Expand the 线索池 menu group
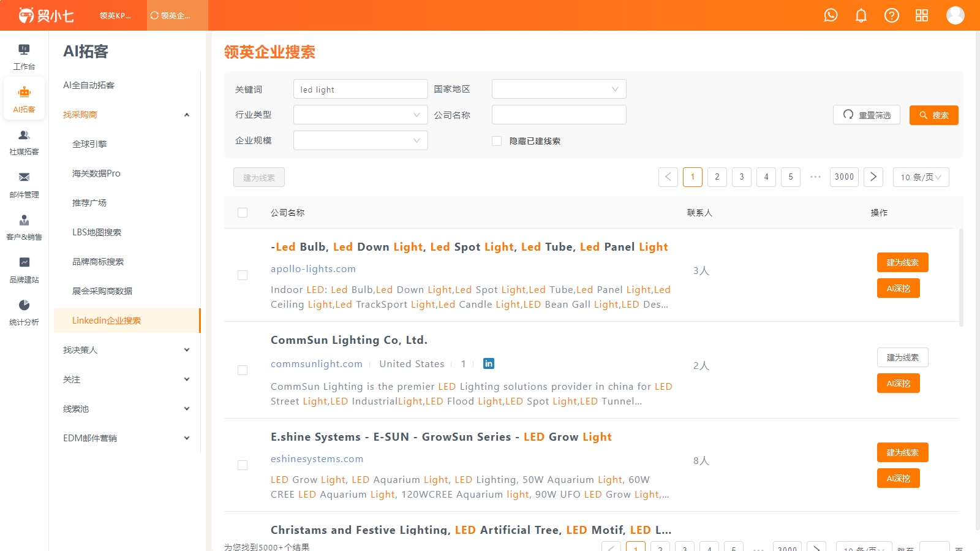 [x=127, y=409]
